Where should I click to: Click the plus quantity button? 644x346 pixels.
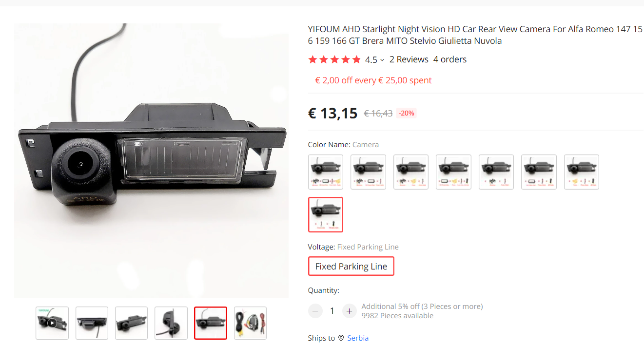point(349,311)
